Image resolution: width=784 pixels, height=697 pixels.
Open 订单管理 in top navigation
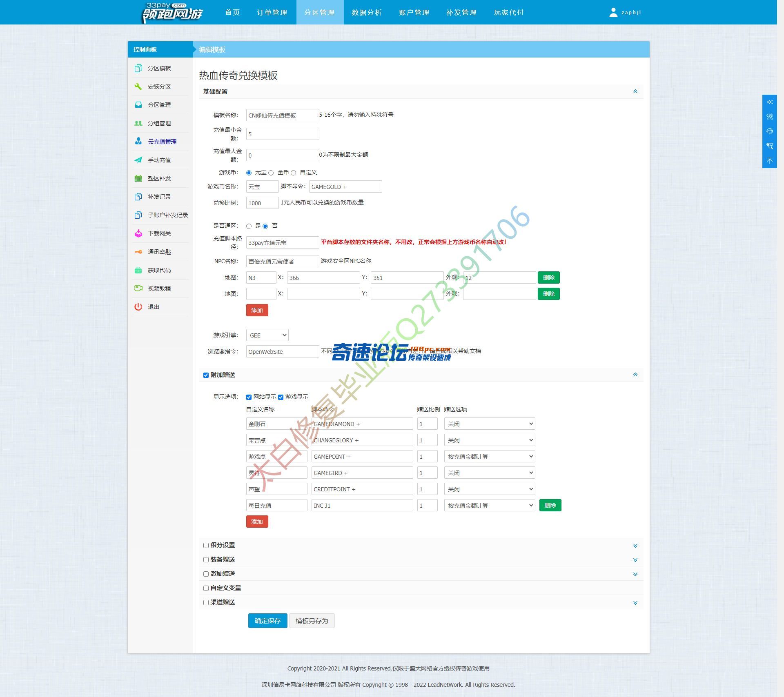[x=272, y=12]
